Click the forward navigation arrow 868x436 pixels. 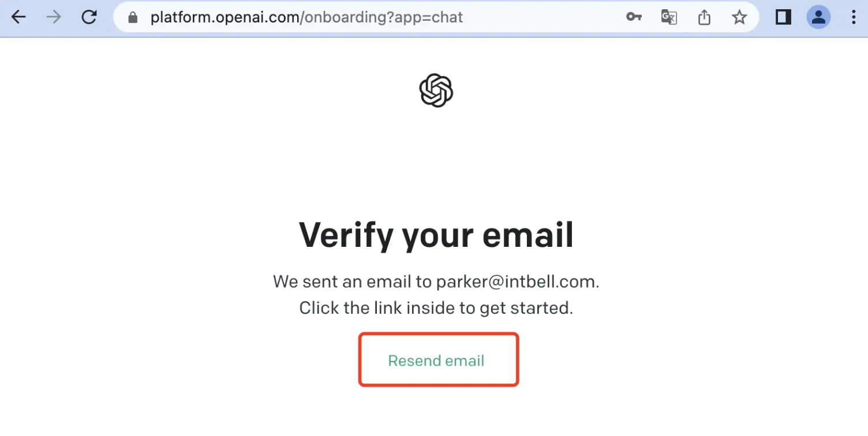point(54,17)
